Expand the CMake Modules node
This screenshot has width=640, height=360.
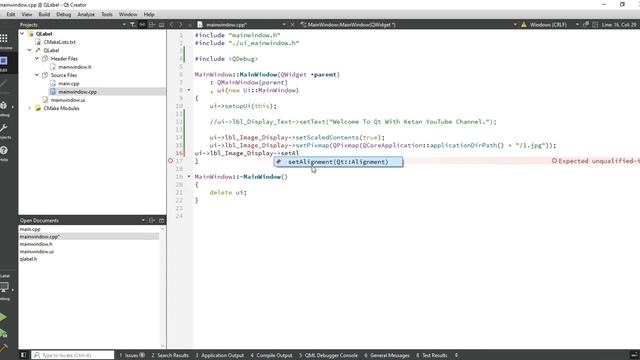point(29,108)
